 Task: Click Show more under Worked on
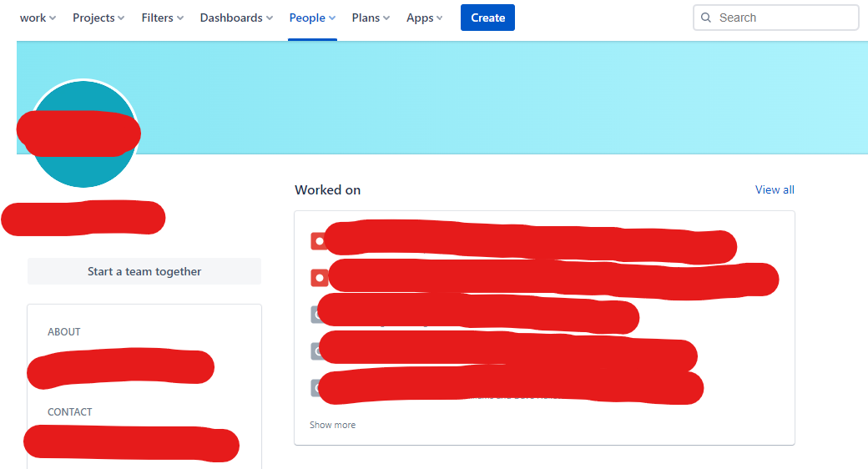coord(332,425)
